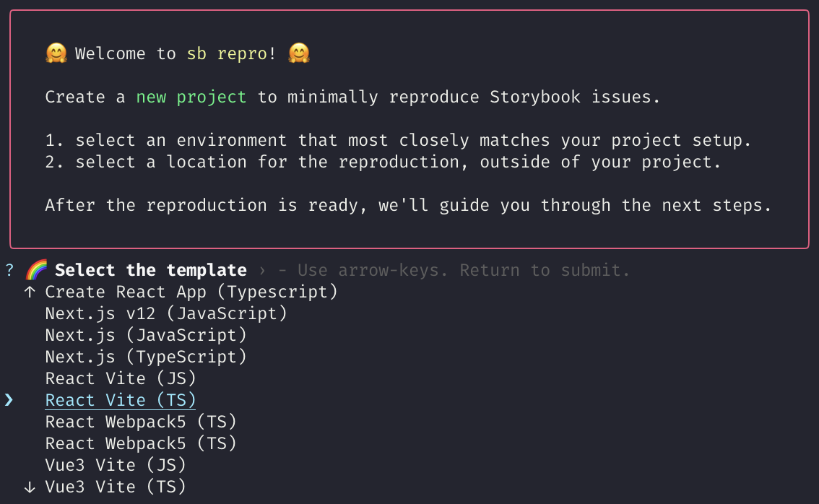
Task: Click the new project highlighted link
Action: tap(191, 97)
